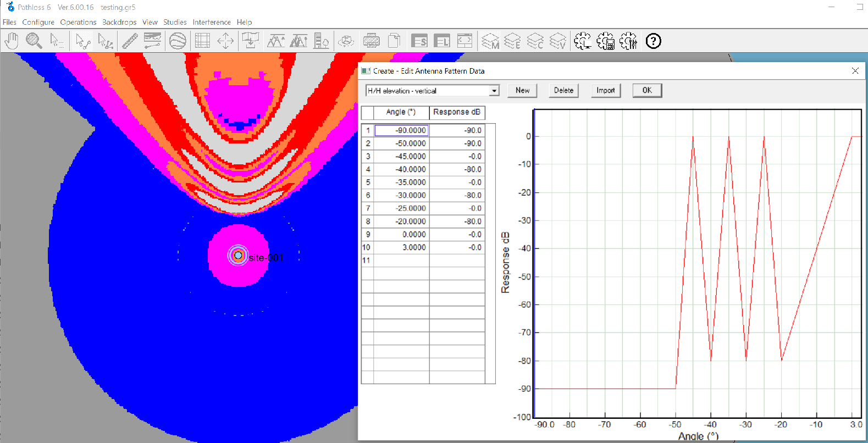The width and height of the screenshot is (868, 443).
Task: Open the Interference menu
Action: (211, 23)
